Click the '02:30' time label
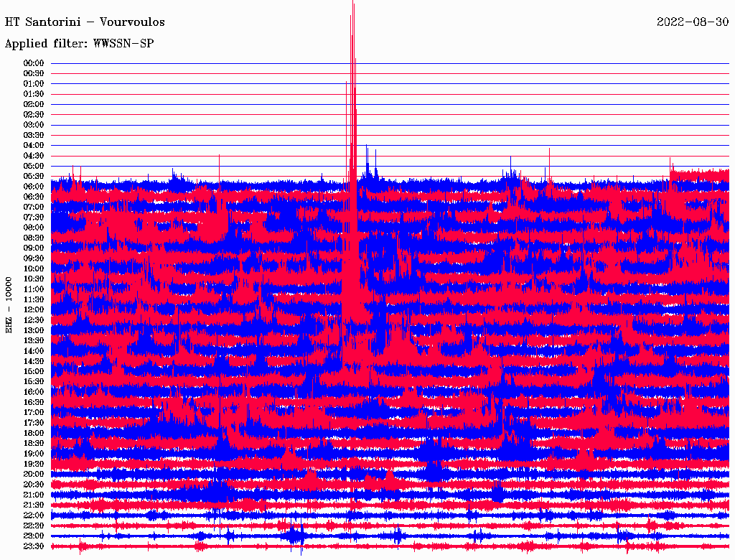This screenshot has height=560, width=735. 33,114
